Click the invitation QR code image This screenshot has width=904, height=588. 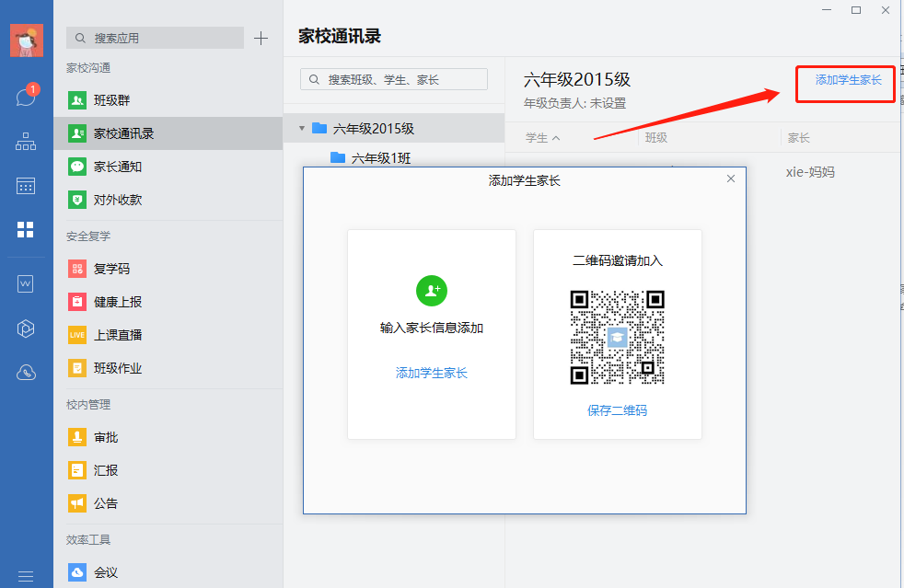[x=618, y=337]
